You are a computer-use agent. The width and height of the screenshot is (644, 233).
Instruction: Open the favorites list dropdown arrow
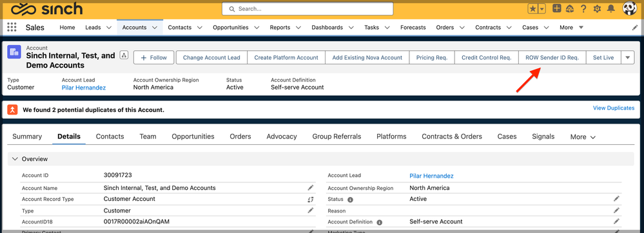(542, 8)
